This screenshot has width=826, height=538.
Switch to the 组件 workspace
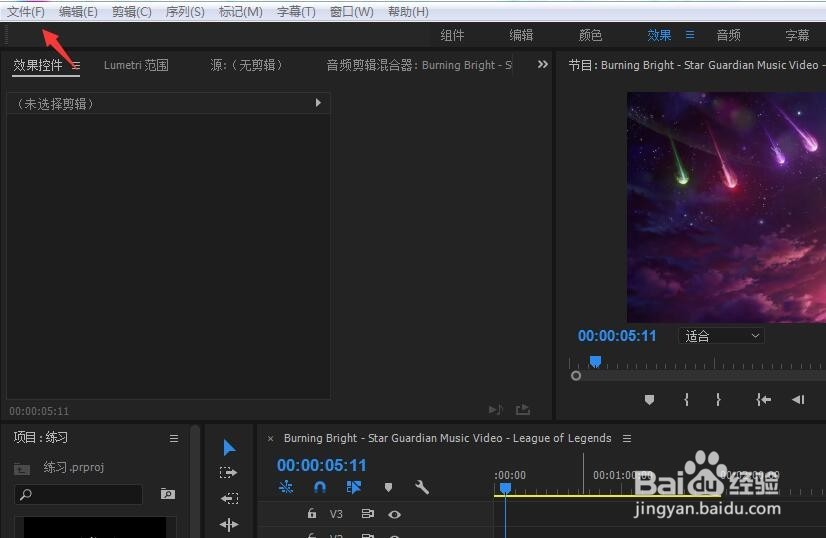[452, 35]
